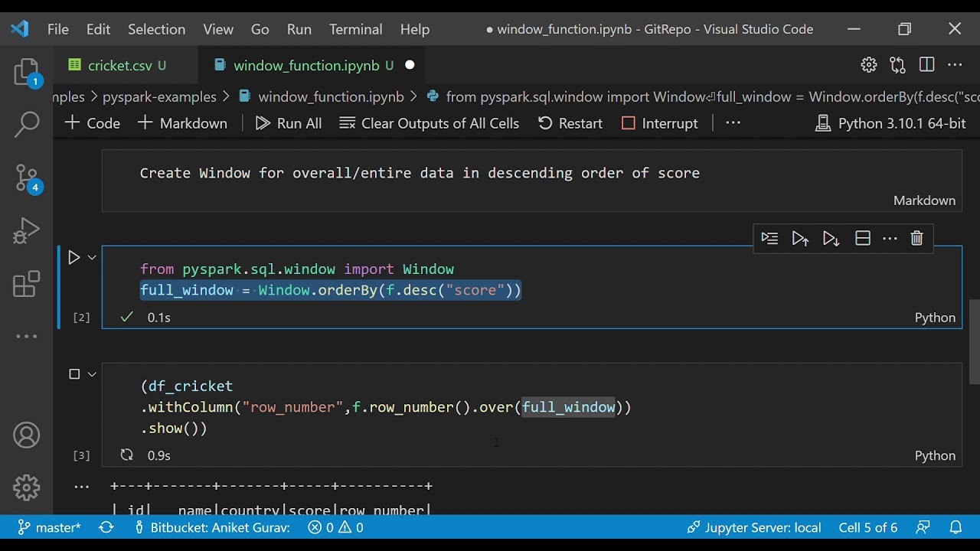This screenshot has height=551, width=980.
Task: Synchronize changes icon in status bar
Action: tap(106, 527)
